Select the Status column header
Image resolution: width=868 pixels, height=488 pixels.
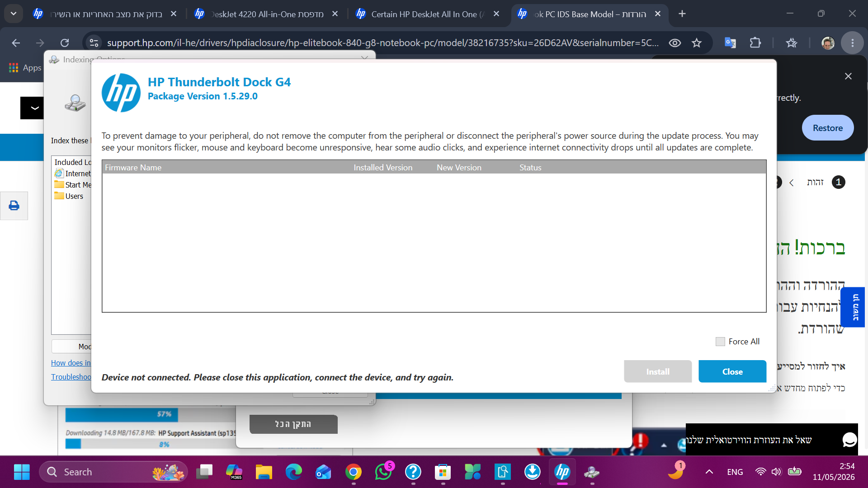click(530, 168)
